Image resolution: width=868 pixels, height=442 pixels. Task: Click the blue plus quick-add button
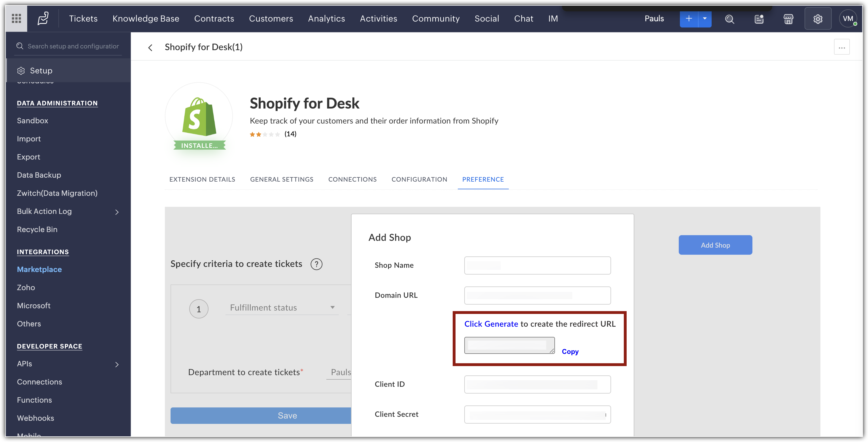click(x=689, y=18)
